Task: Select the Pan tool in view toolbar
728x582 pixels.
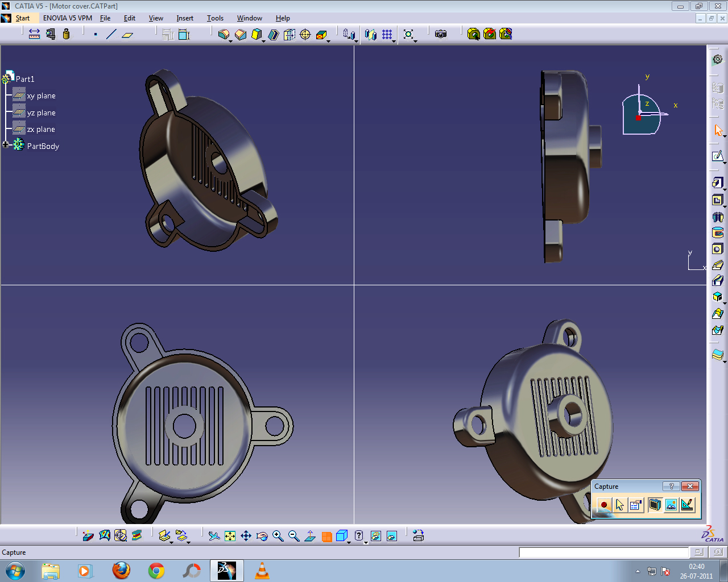Action: [x=246, y=536]
